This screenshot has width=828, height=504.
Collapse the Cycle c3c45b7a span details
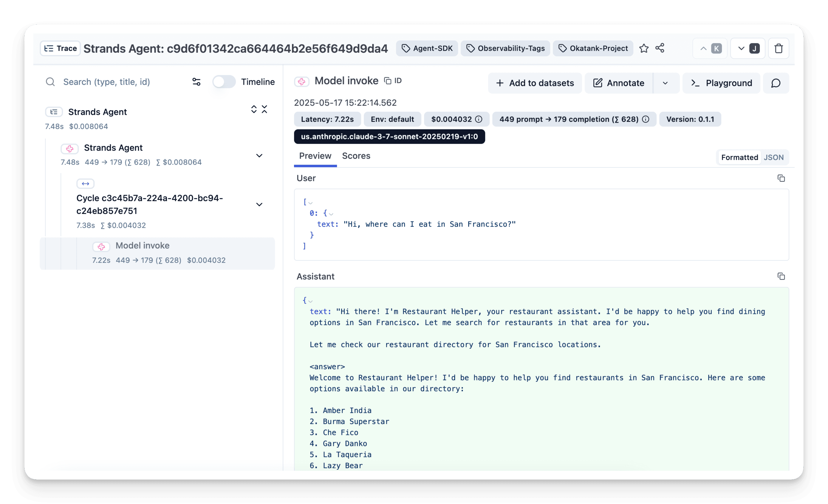(x=259, y=204)
